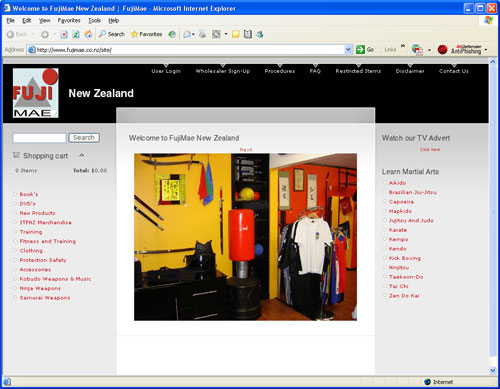
Task: Open the AntiPhishing dropdown arrow
Action: [486, 50]
